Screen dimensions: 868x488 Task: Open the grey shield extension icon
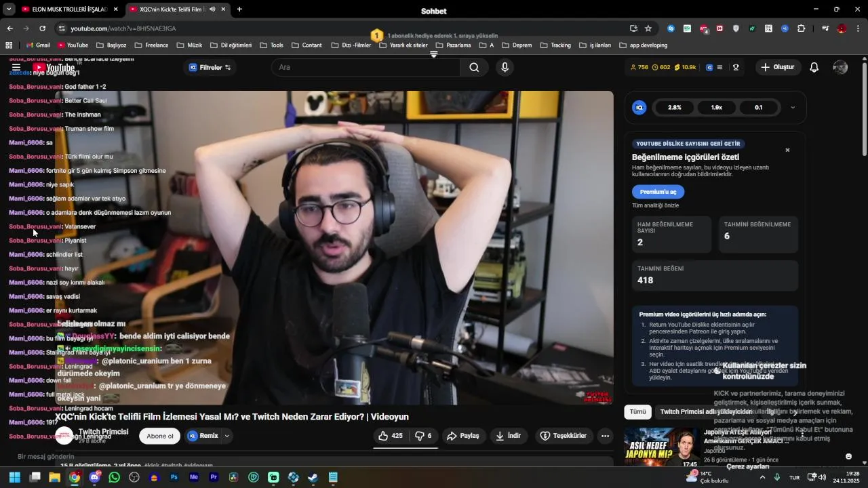tap(736, 28)
